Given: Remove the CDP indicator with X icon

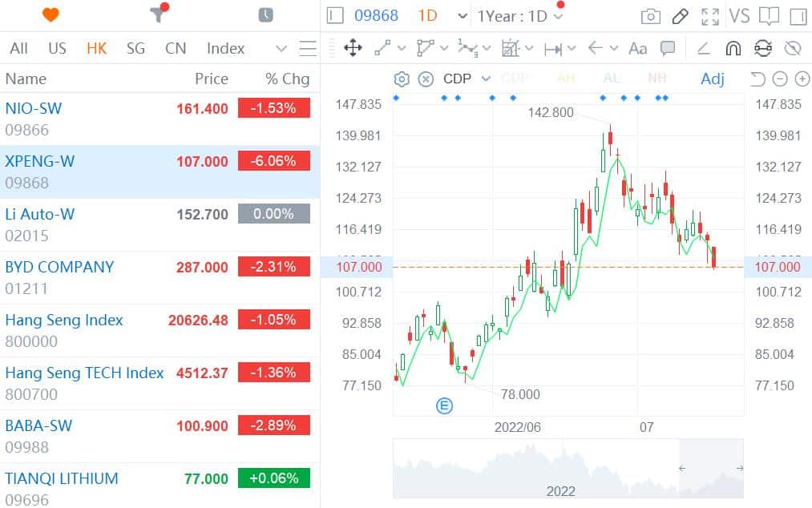Looking at the screenshot, I should coord(426,79).
